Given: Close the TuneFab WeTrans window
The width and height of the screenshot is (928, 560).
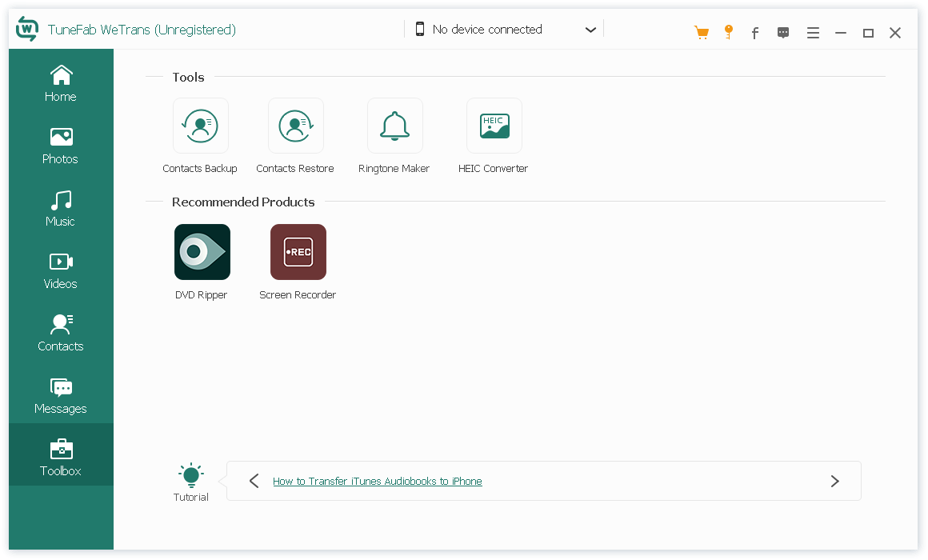Looking at the screenshot, I should coord(895,33).
